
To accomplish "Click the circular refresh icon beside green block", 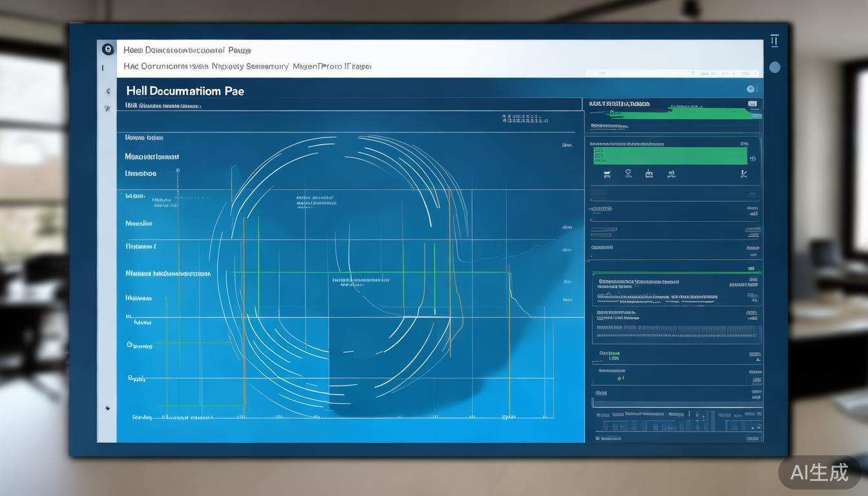I will pos(752,158).
